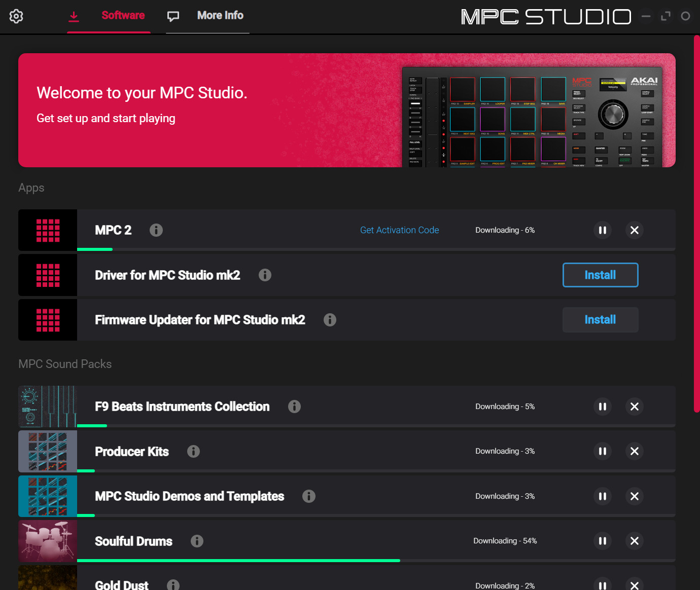
Task: Click the download arrow icon next to Software
Action: click(74, 16)
